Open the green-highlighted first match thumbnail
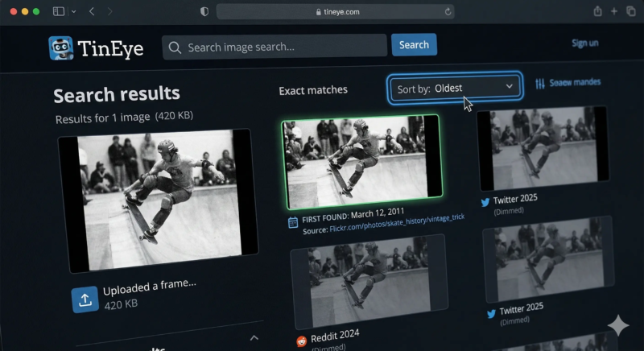The height and width of the screenshot is (351, 644). point(361,162)
